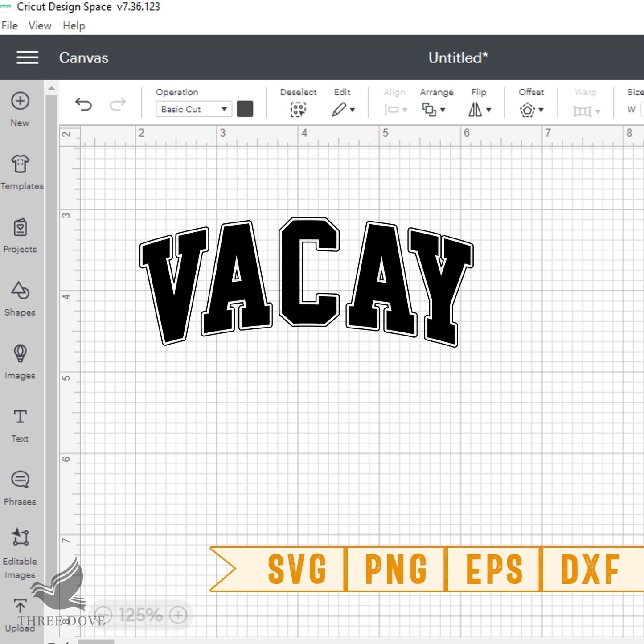The image size is (644, 644).
Task: Redo the last undone action
Action: coord(118,105)
